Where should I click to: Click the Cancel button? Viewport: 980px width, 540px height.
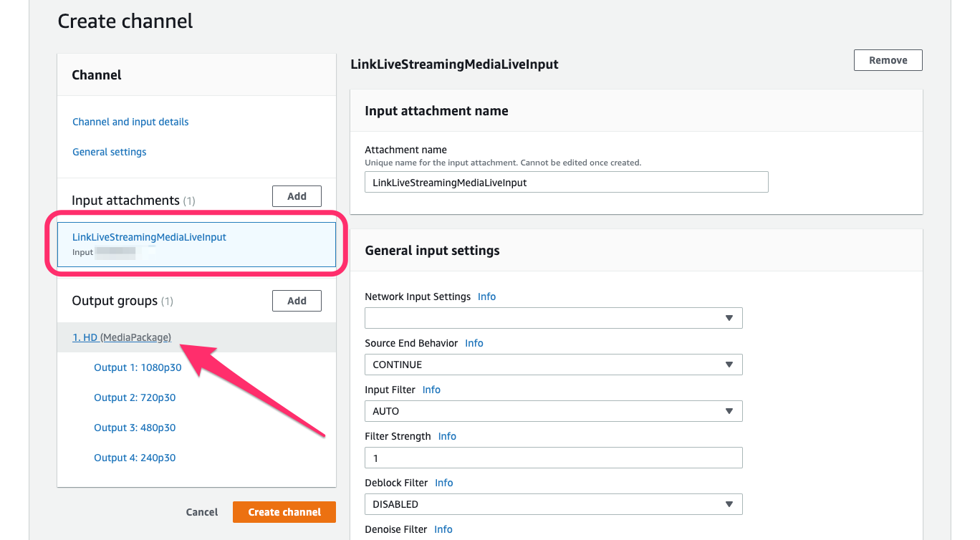coord(201,511)
